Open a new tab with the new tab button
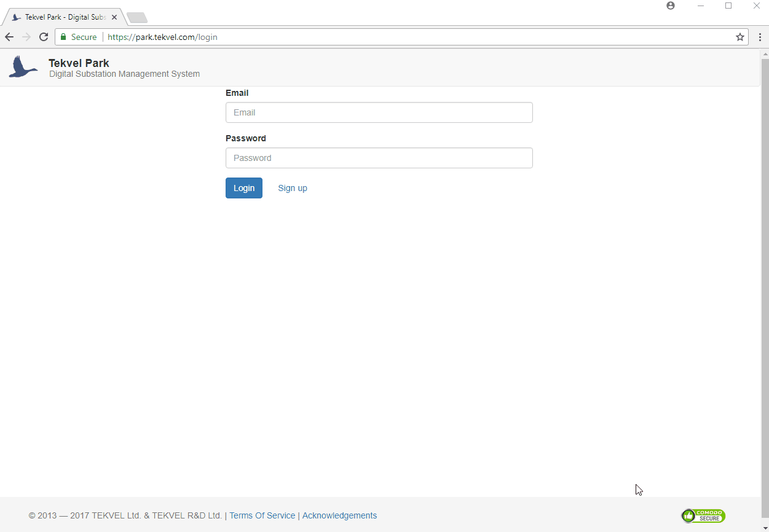 click(136, 17)
